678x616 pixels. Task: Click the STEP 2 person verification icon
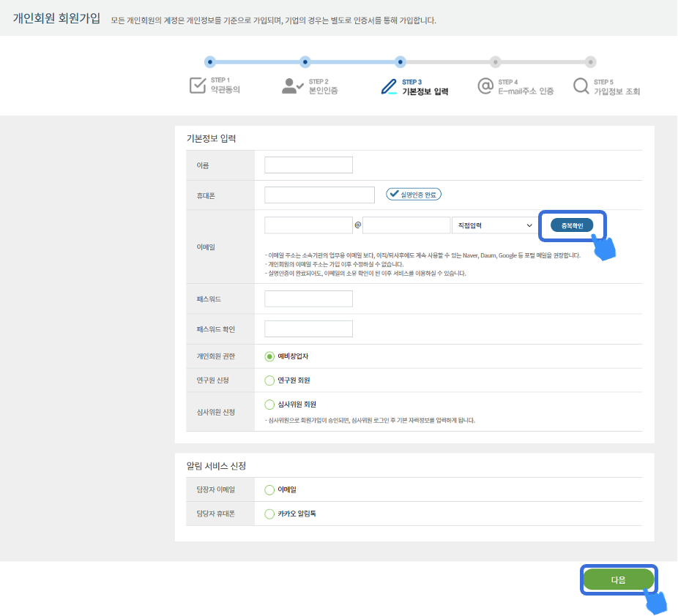pos(292,86)
